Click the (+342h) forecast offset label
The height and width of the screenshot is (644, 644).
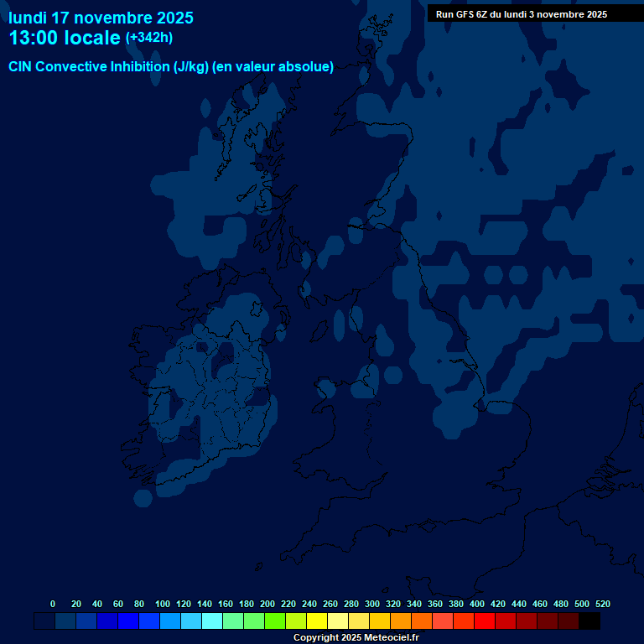(149, 38)
